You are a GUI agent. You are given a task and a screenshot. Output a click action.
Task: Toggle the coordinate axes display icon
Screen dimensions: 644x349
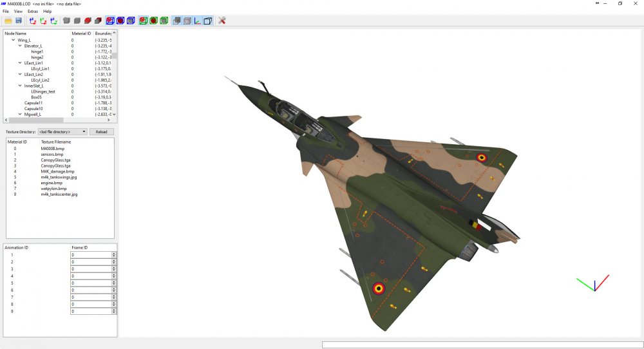click(x=198, y=21)
